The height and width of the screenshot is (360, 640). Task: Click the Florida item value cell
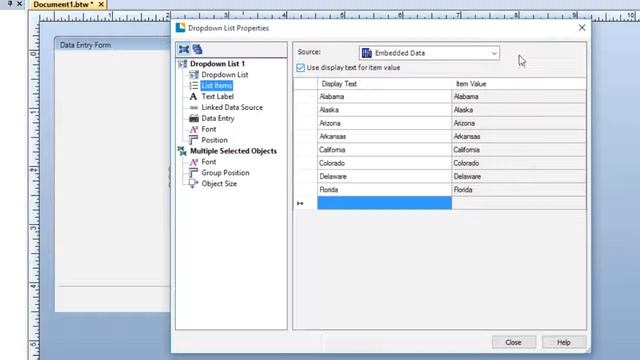point(519,190)
